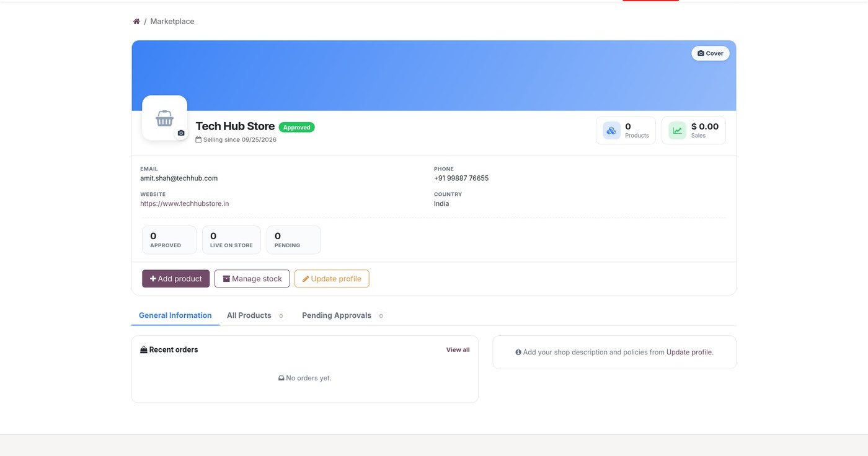Click View all recent orders

coord(458,350)
